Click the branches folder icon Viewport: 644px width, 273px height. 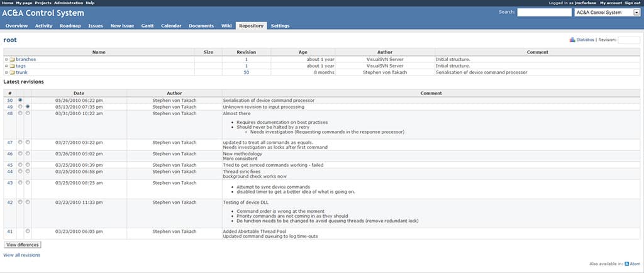[x=12, y=60]
